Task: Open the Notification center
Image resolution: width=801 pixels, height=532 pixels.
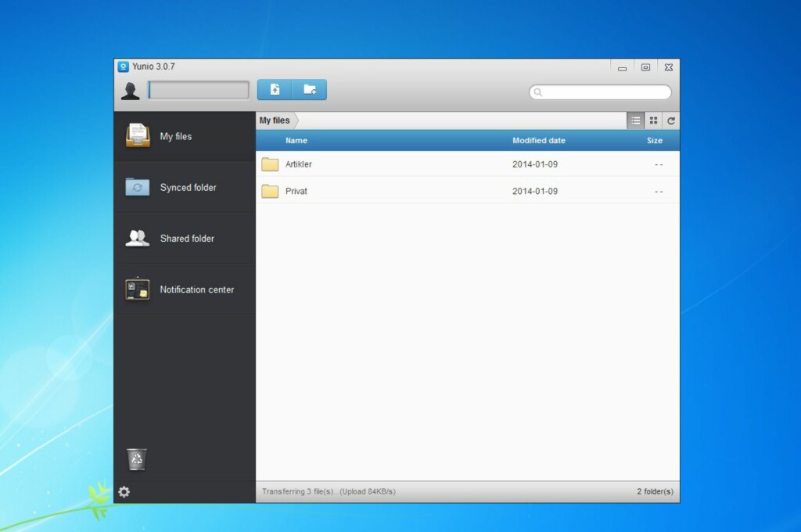Action: click(196, 289)
